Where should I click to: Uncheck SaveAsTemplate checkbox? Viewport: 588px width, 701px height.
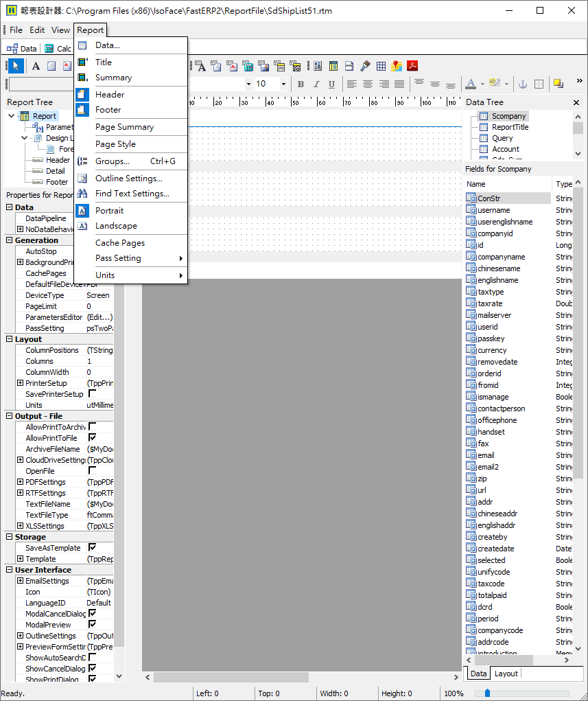click(93, 548)
